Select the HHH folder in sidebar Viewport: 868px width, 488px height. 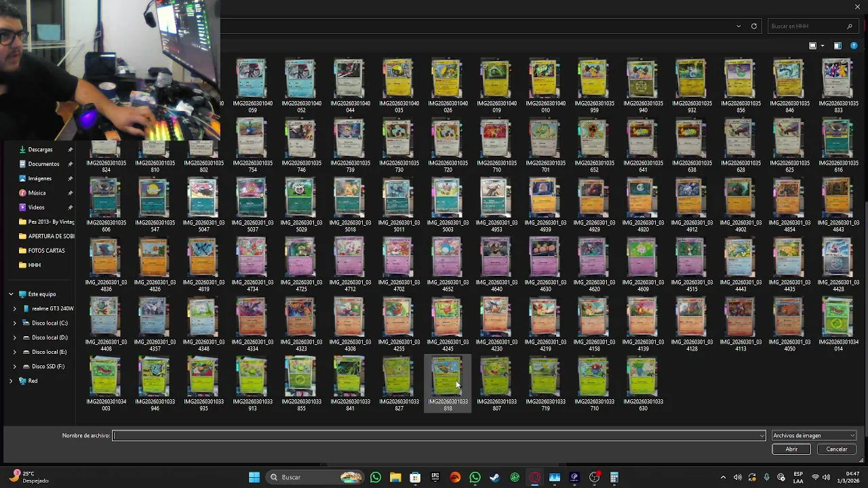(x=34, y=265)
